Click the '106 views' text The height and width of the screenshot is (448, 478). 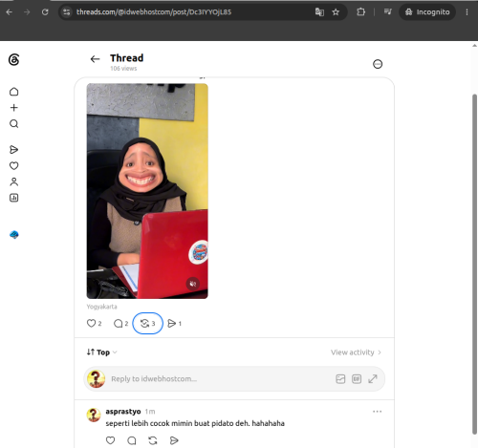click(123, 69)
